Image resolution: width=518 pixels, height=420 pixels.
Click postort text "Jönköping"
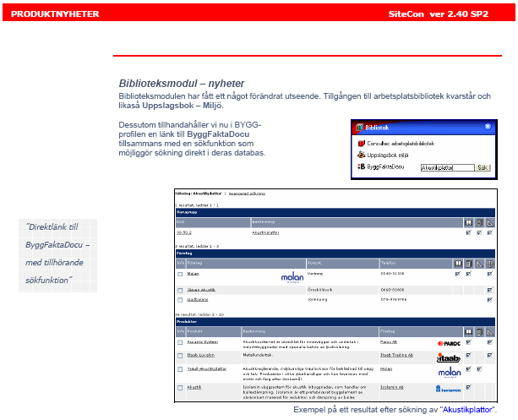click(317, 299)
